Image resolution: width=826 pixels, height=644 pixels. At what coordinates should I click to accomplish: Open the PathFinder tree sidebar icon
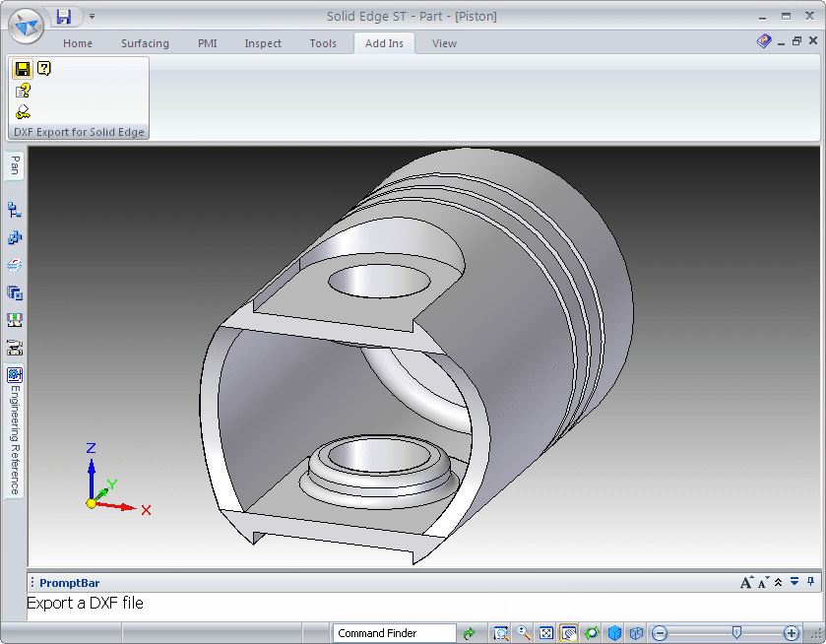tap(15, 210)
